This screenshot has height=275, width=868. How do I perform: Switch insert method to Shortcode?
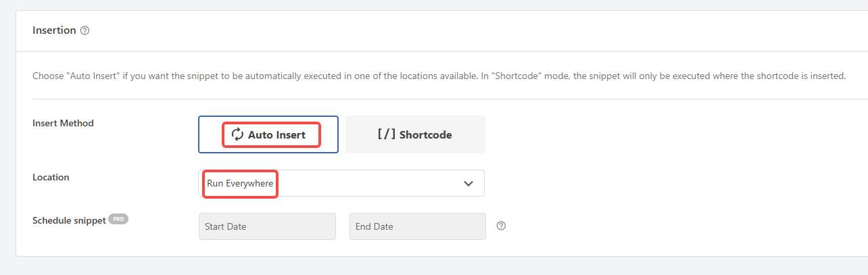[x=415, y=134]
